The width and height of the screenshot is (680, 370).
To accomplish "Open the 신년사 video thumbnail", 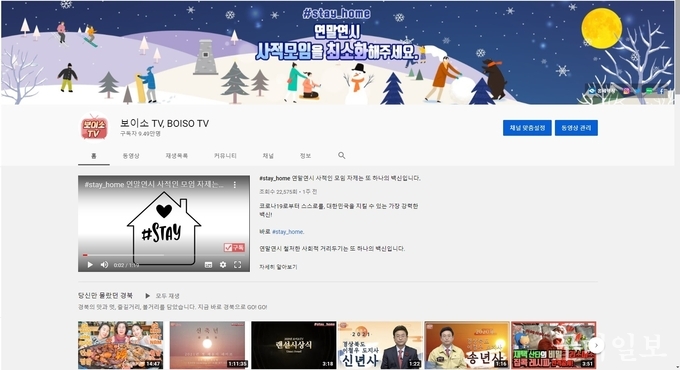I will click(380, 345).
